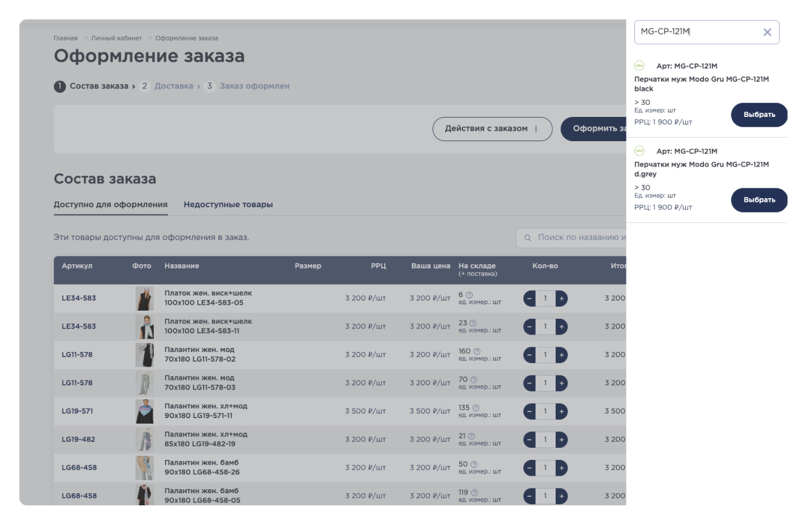Click the quantity field of LG19-482 row

click(x=545, y=439)
